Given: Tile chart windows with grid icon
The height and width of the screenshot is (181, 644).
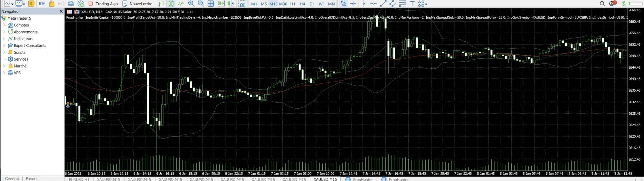Looking at the screenshot, I should click(x=211, y=4).
